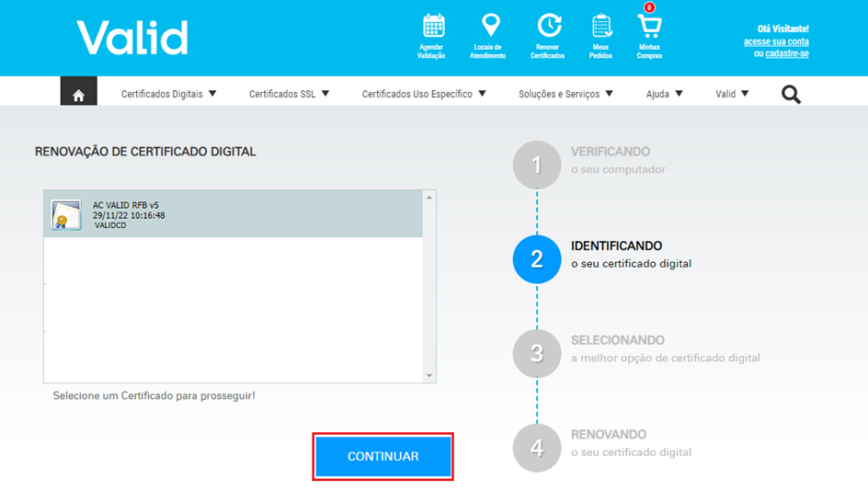Screen dimensions: 868x503
Task: Select the AC VALID RFB v5 certificate row
Action: [233, 214]
